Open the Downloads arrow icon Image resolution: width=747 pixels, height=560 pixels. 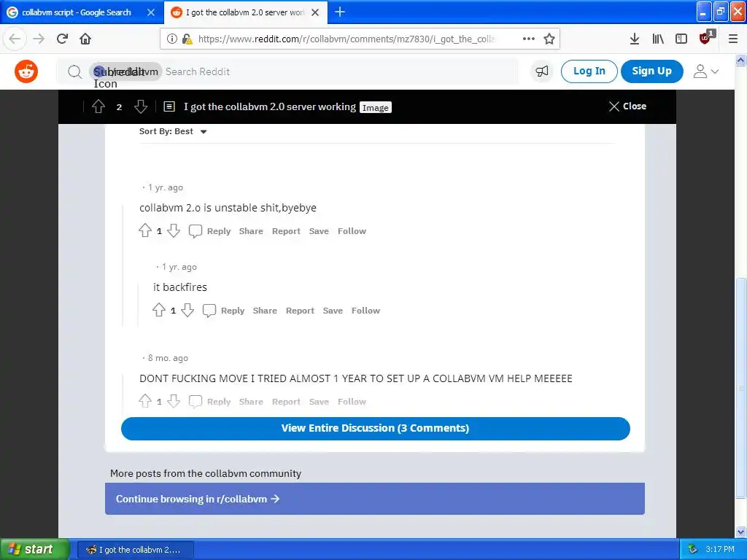pos(635,39)
